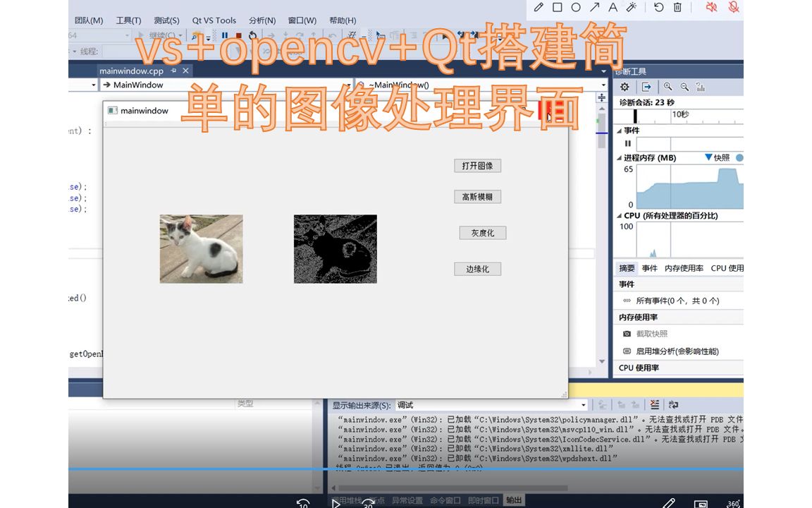
Task: Click the zoom-in magnifier in diagnostic tools
Action: (x=667, y=86)
